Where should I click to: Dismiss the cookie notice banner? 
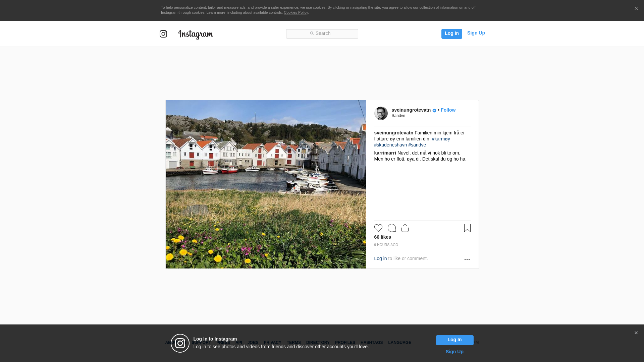[x=636, y=9]
